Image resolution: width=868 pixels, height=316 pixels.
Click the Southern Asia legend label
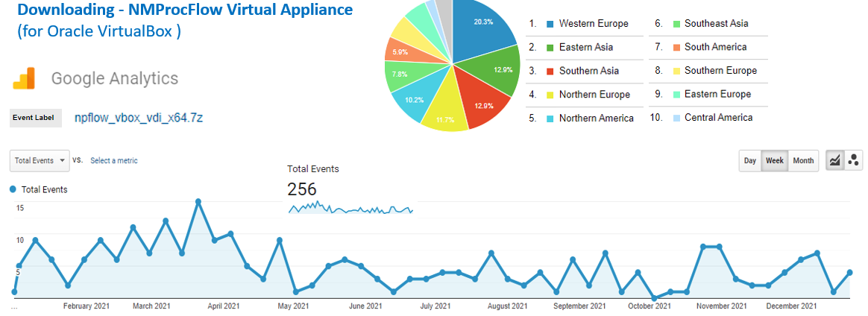pos(589,71)
